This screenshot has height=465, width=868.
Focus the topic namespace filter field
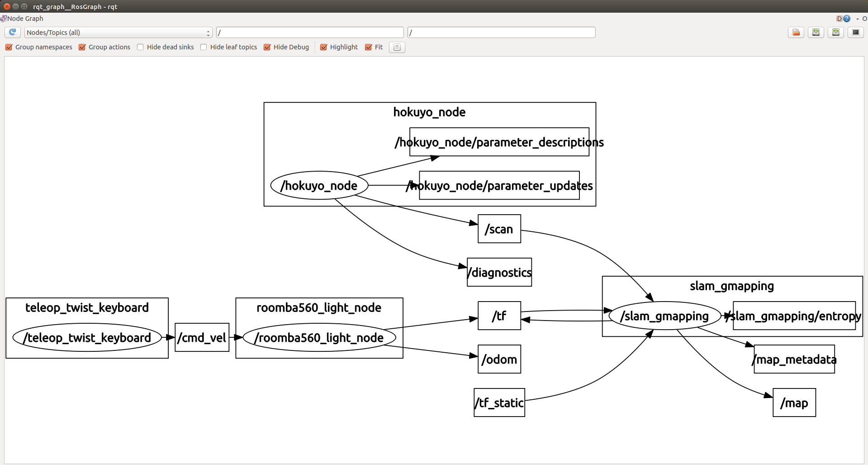pyautogui.click(x=501, y=33)
